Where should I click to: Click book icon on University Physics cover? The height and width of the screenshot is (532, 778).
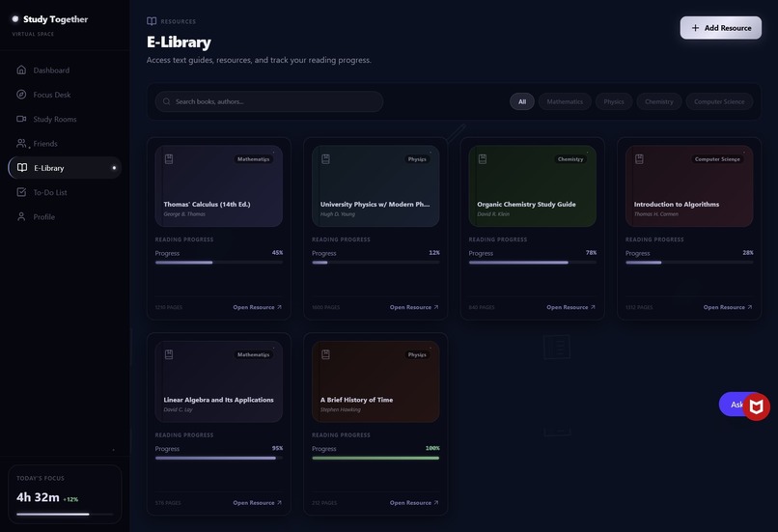(325, 158)
